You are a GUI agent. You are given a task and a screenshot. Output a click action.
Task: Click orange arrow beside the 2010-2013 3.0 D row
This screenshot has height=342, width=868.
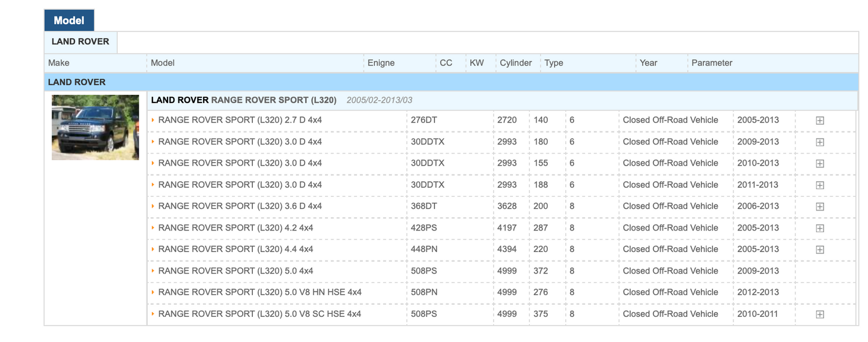(153, 163)
